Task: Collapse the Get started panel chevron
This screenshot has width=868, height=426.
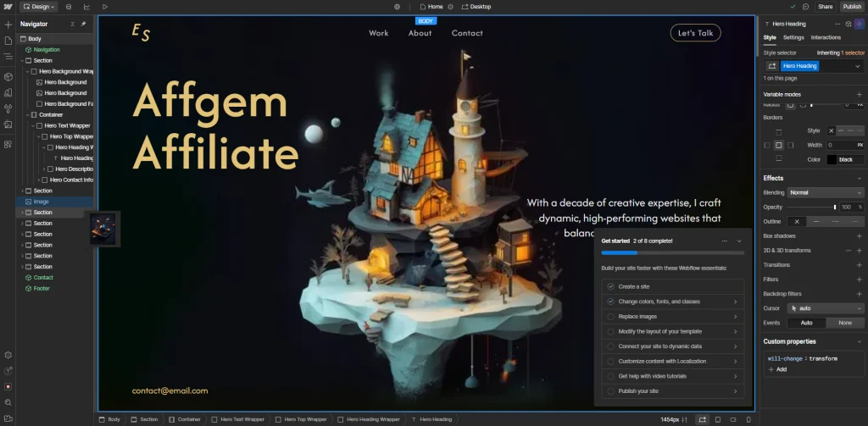Action: coord(738,241)
